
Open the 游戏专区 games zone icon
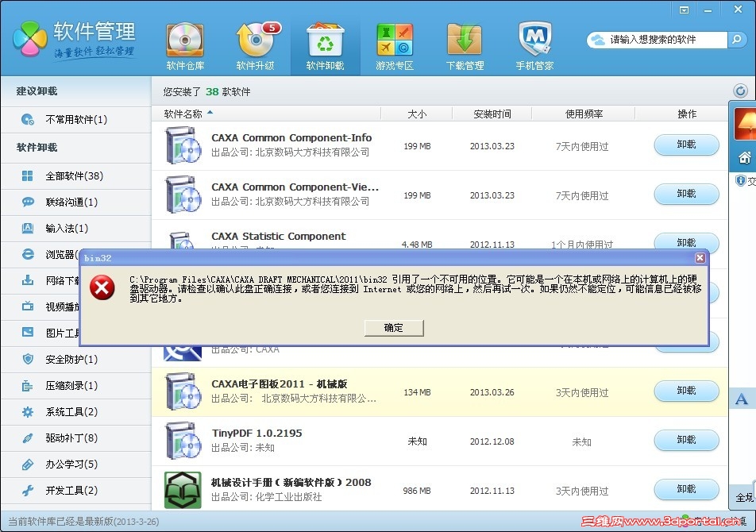(x=395, y=47)
